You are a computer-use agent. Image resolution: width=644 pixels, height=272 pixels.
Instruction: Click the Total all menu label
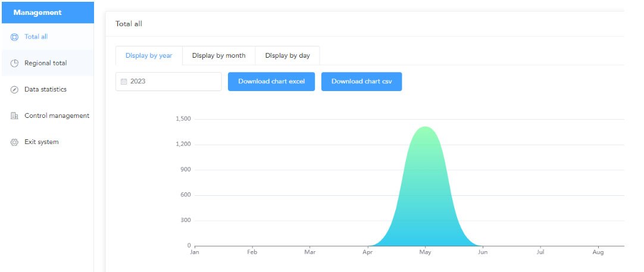coord(36,37)
